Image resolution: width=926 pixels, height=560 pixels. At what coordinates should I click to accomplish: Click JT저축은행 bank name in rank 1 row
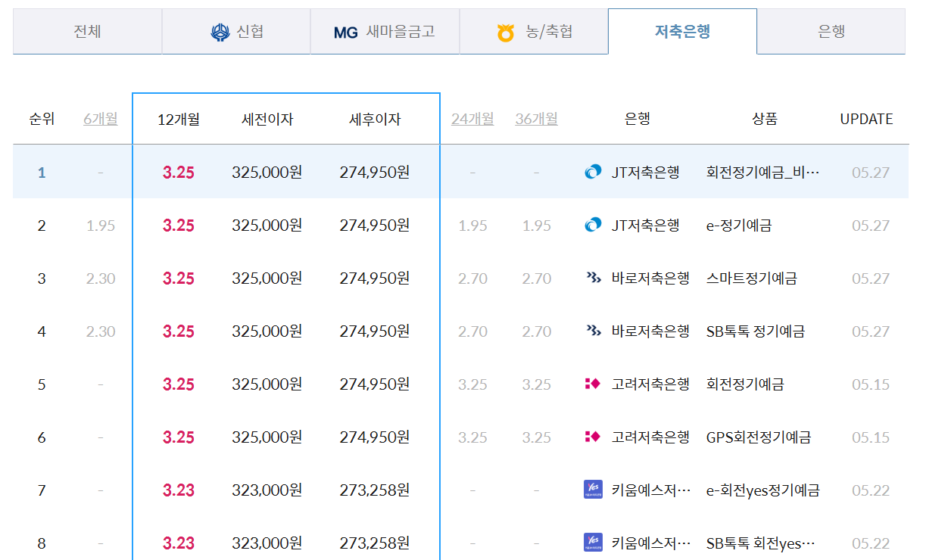click(645, 173)
